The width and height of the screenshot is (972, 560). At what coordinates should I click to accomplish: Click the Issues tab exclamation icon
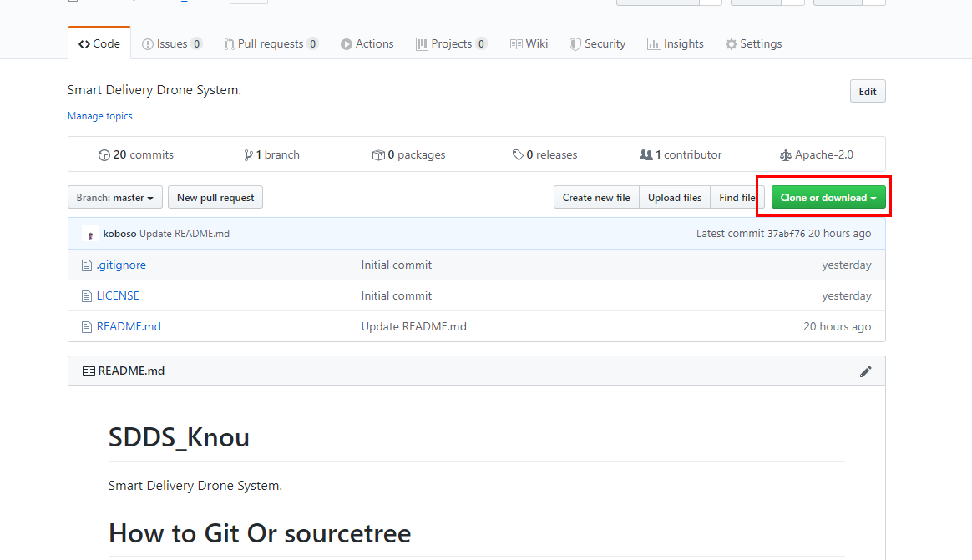click(148, 44)
